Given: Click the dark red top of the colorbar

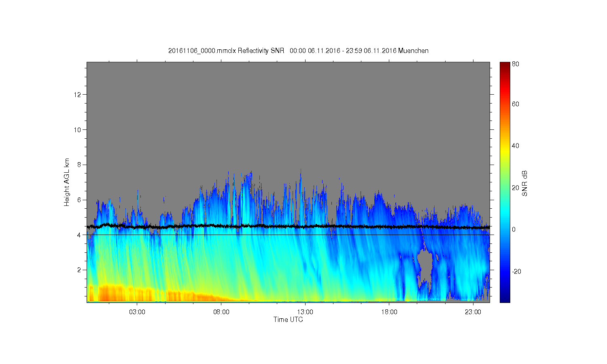Looking at the screenshot, I should [505, 66].
